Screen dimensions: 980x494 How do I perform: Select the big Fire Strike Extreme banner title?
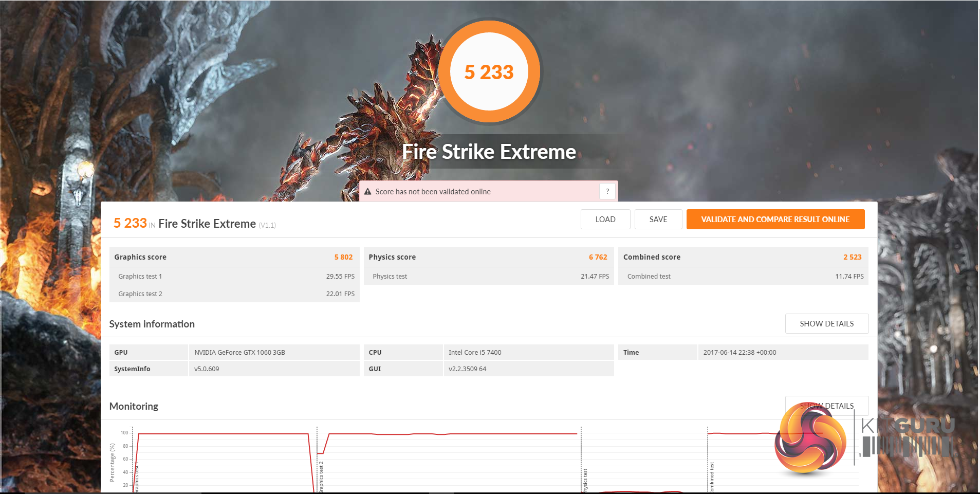(x=489, y=152)
